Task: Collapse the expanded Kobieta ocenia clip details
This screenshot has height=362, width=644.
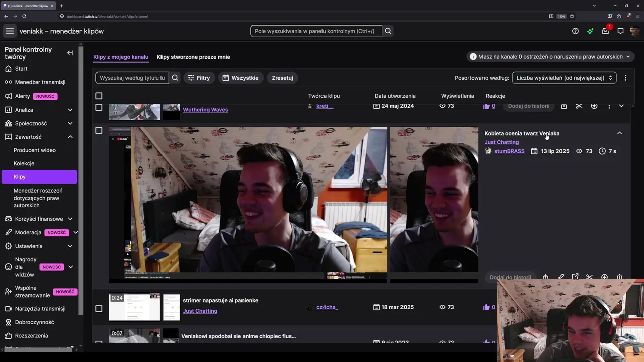Action: pos(619,133)
